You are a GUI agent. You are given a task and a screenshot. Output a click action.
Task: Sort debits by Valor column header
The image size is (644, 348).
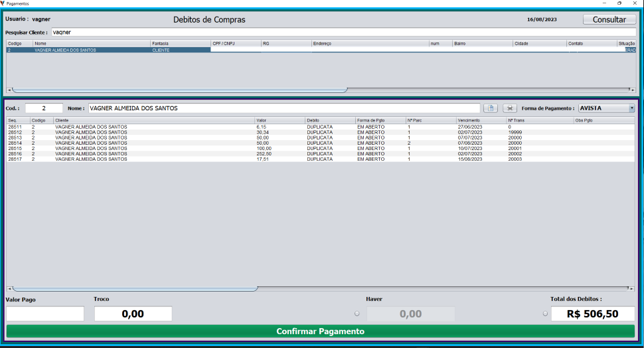[279, 120]
